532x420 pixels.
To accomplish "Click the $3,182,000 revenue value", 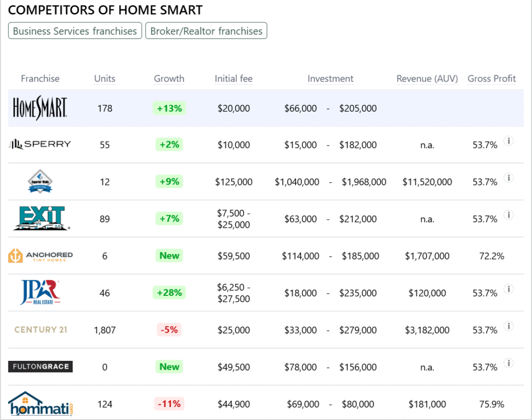I will (x=427, y=330).
